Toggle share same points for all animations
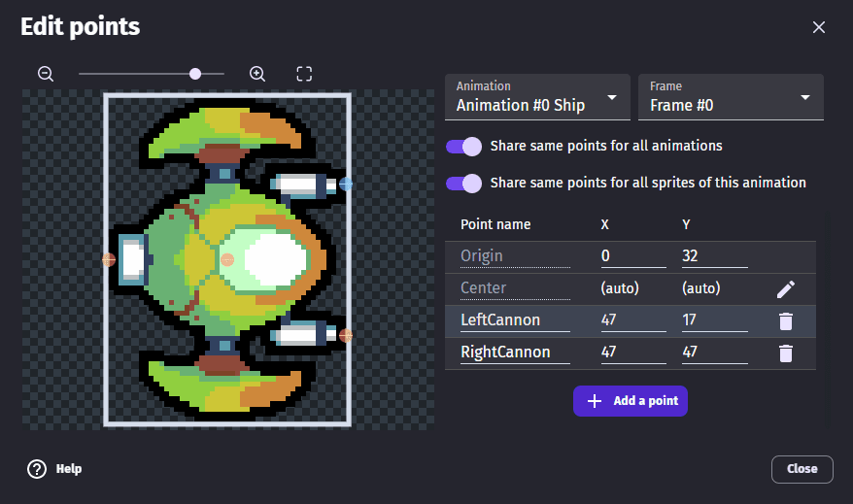 click(x=463, y=146)
